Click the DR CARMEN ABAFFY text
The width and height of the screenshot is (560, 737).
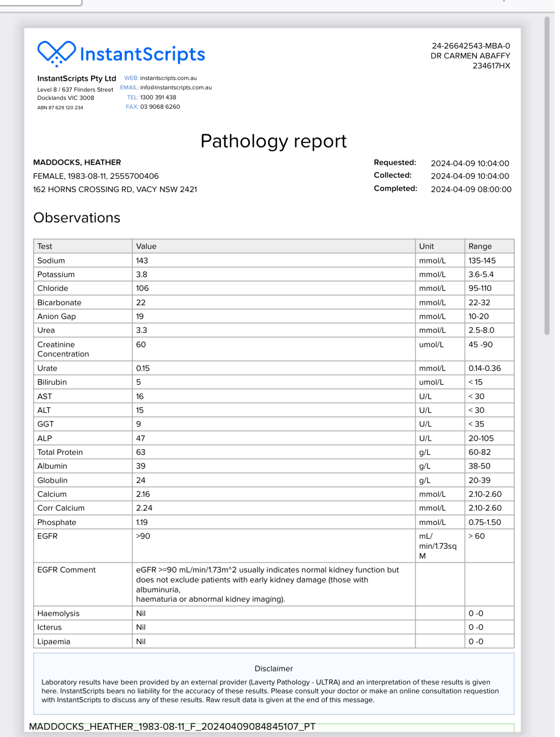point(470,56)
